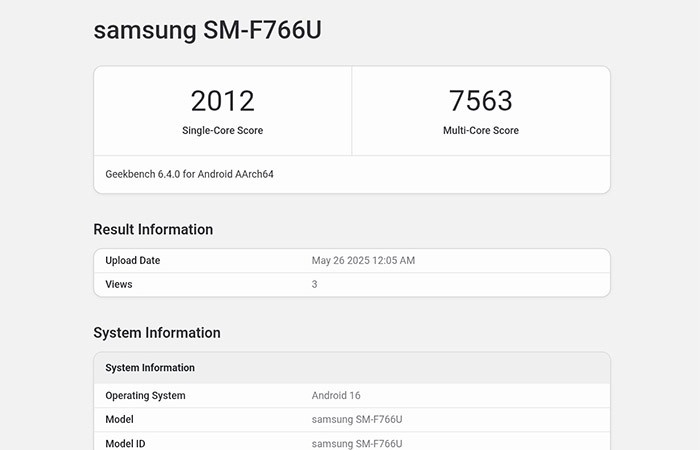
Task: Click the large System Information section heading
Action: click(x=157, y=333)
